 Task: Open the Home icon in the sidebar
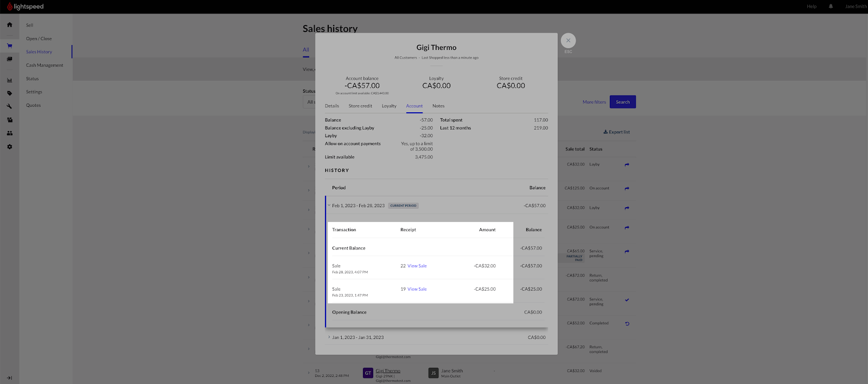(x=9, y=25)
